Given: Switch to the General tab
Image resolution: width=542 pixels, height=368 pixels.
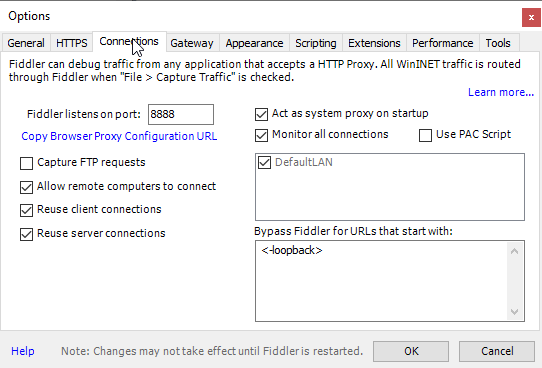Looking at the screenshot, I should 26,43.
